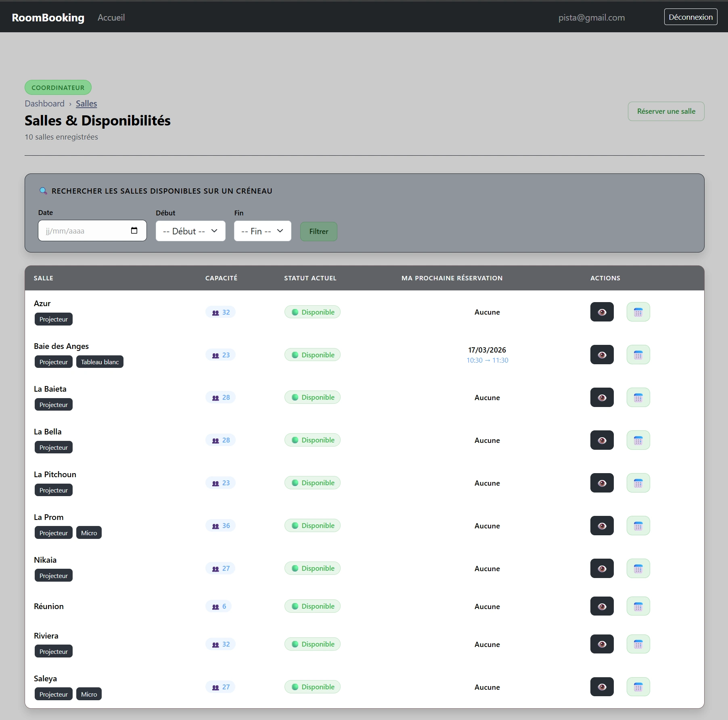Click the Réserver une salle button
The height and width of the screenshot is (720, 728).
(x=665, y=111)
